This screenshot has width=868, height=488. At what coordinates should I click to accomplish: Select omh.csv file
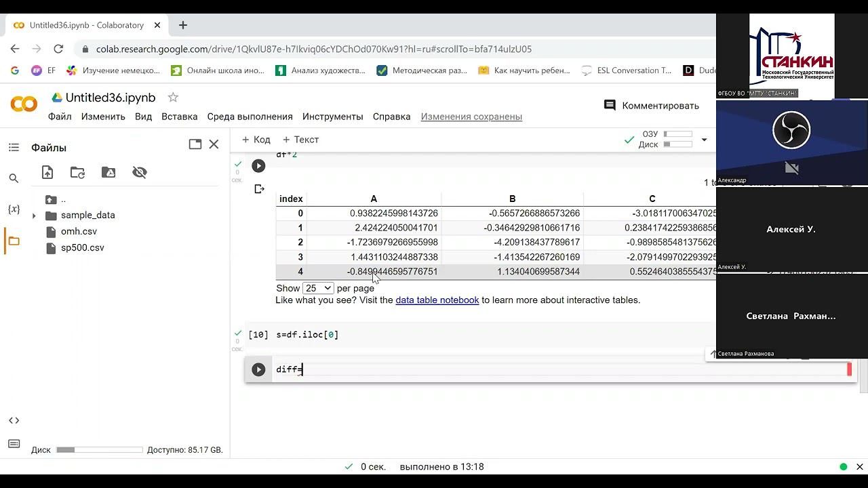[79, 232]
